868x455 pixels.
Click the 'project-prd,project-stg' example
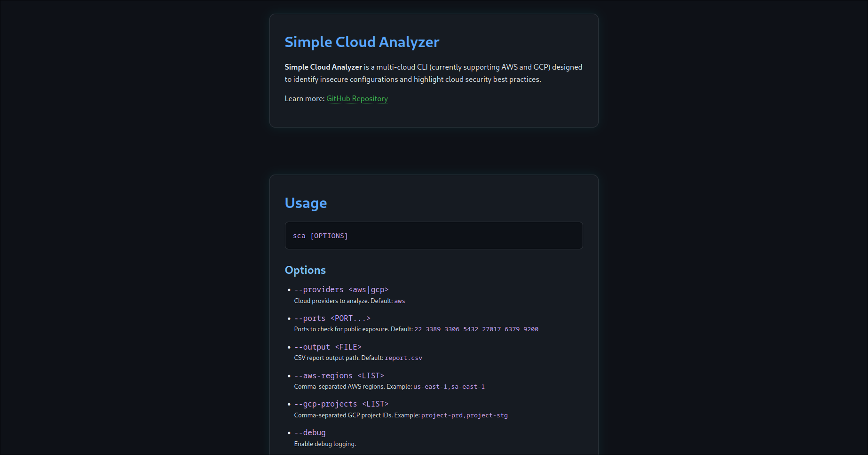tap(465, 415)
